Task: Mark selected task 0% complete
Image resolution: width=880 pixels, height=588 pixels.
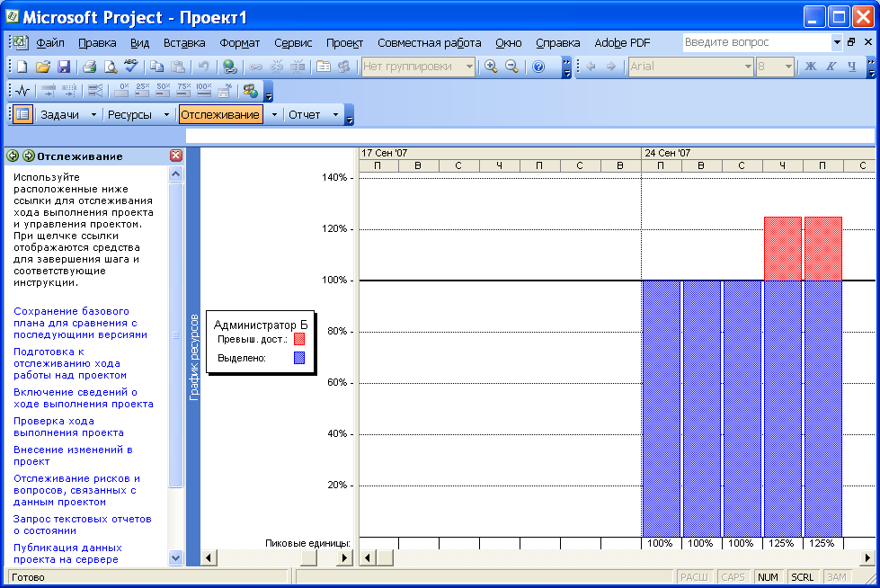Action: [121, 91]
